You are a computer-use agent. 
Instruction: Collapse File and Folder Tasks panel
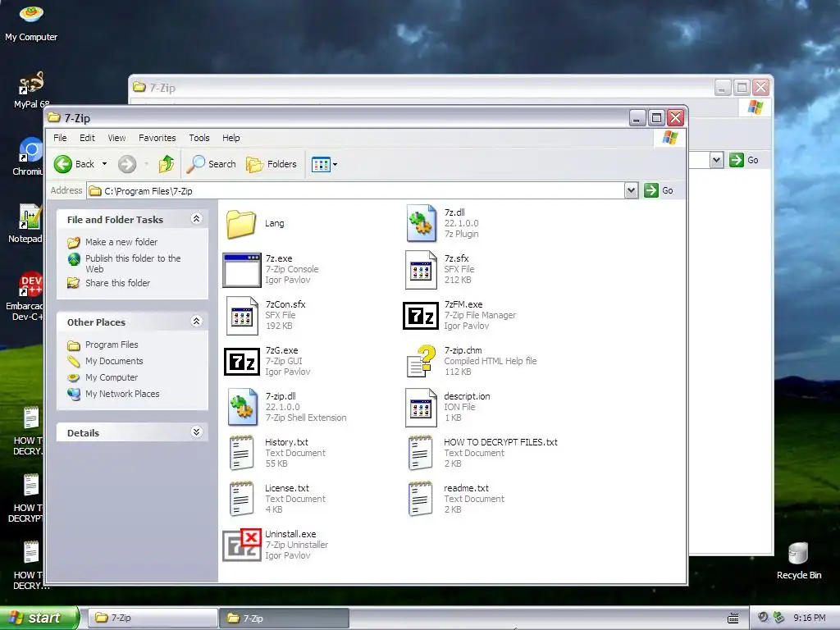pos(196,218)
